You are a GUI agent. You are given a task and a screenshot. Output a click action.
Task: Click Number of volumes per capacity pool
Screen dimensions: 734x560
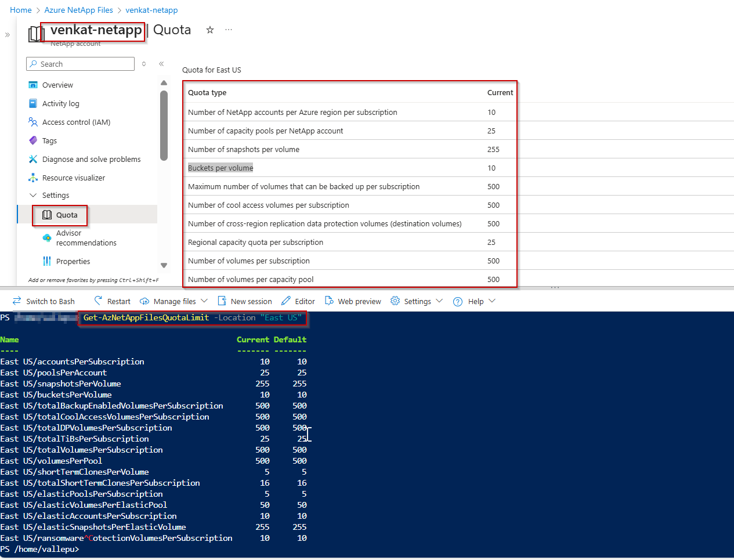coord(251,279)
